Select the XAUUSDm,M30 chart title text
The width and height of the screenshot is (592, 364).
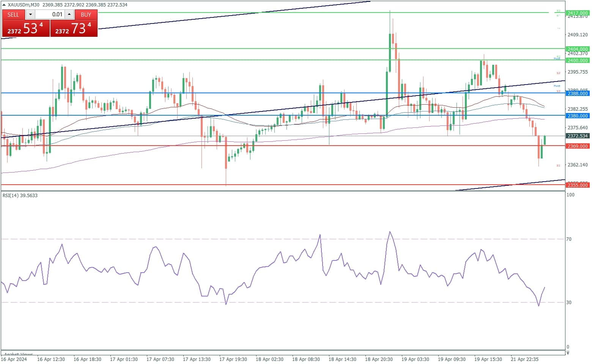(x=24, y=5)
